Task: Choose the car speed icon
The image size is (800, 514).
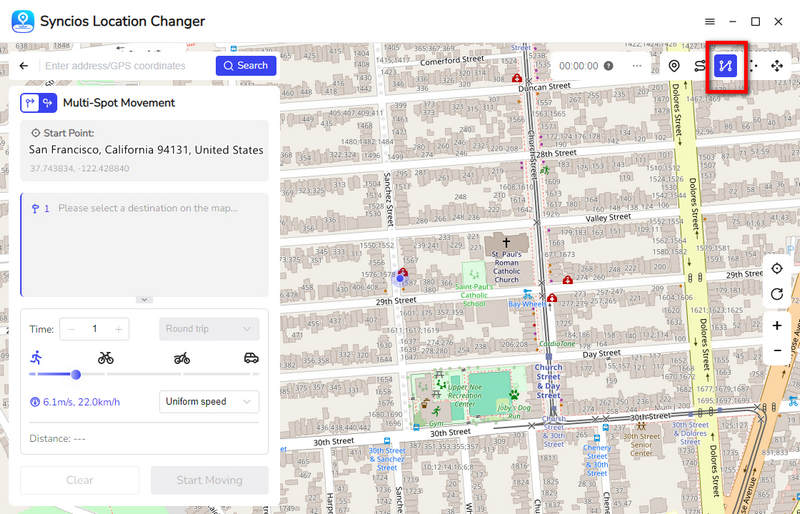Action: [251, 357]
